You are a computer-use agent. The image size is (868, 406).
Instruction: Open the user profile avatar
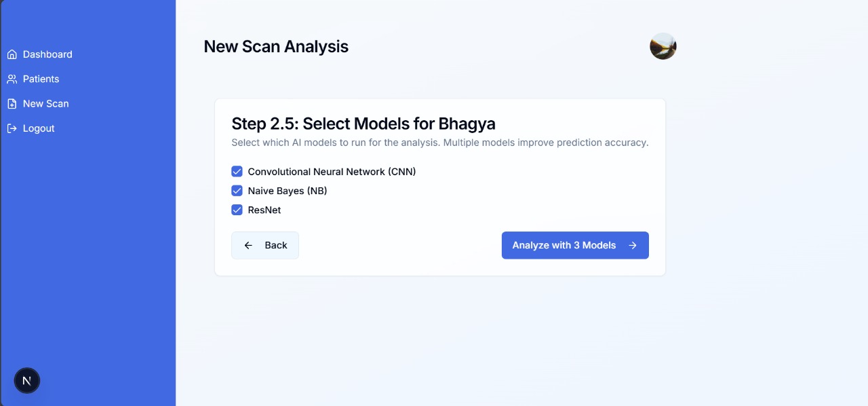pos(663,46)
